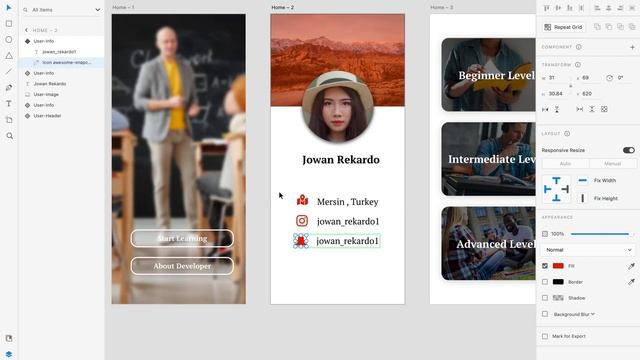Switch to the Manual responsive tab

tap(613, 164)
